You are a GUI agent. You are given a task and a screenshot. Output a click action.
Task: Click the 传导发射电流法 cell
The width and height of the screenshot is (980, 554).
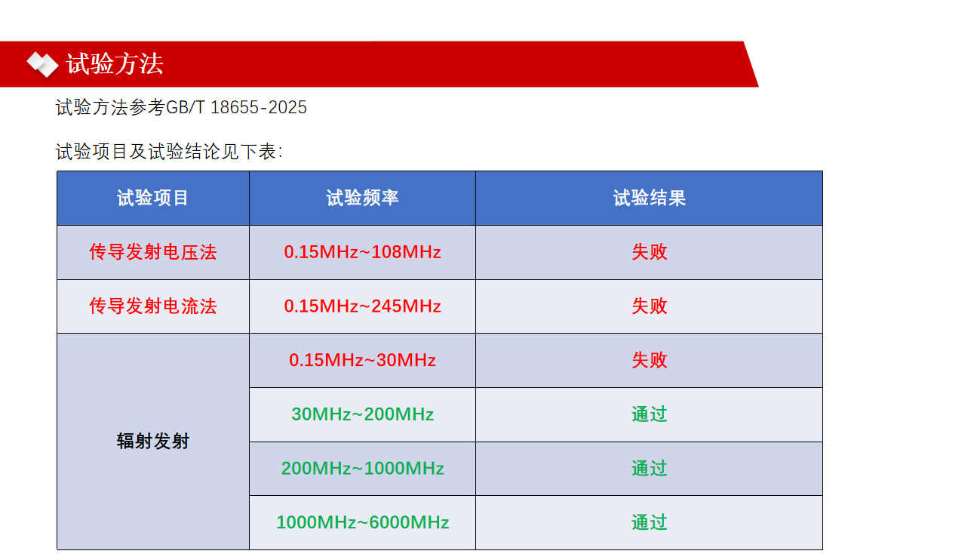(x=153, y=306)
